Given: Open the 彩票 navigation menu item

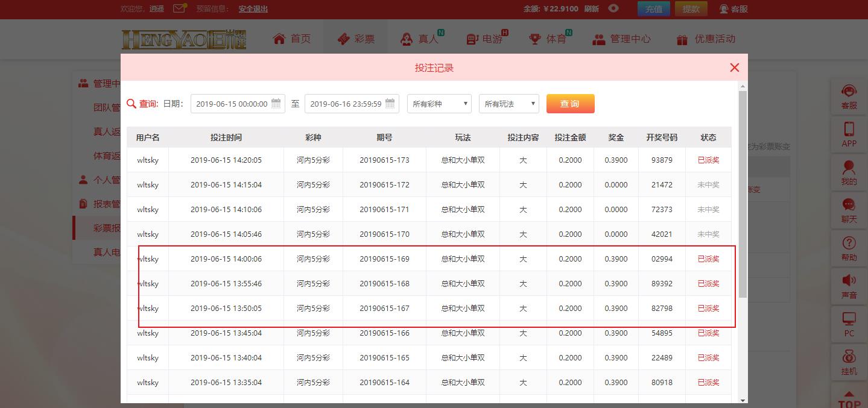Looking at the screenshot, I should 356,39.
